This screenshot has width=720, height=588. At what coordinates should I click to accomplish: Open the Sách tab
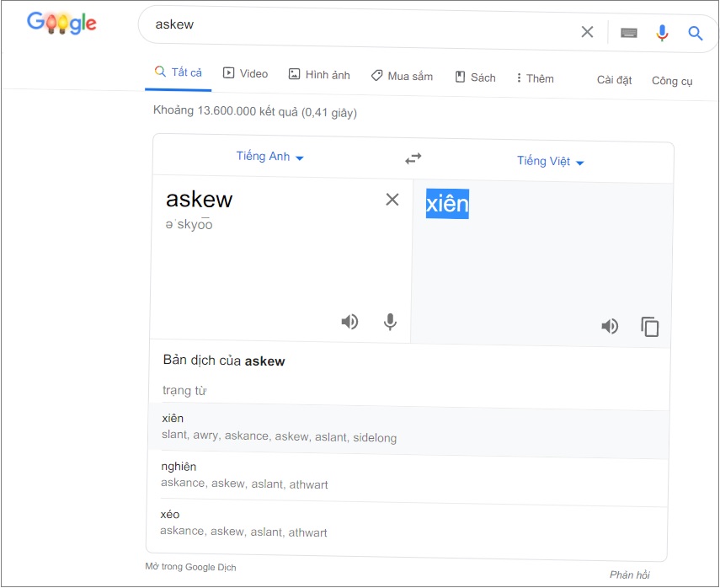click(475, 78)
